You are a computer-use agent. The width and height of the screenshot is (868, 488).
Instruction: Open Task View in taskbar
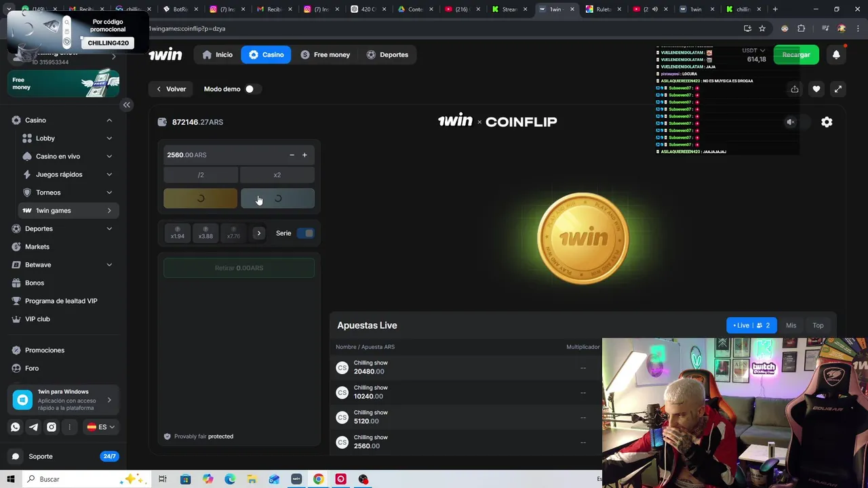[163, 479]
